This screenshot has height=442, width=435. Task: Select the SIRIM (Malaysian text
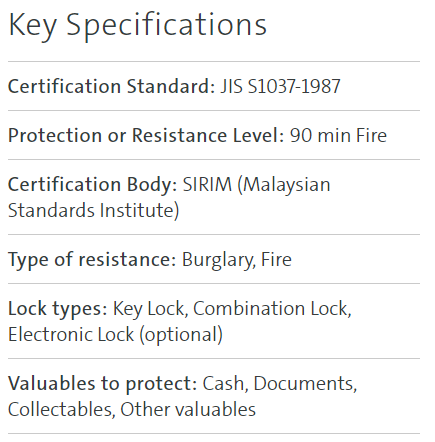pos(256,184)
